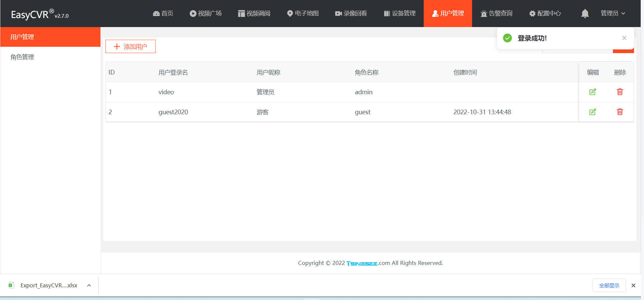Image resolution: width=644 pixels, height=300 pixels.
Task: Click the 角色名称 column header
Action: point(367,72)
